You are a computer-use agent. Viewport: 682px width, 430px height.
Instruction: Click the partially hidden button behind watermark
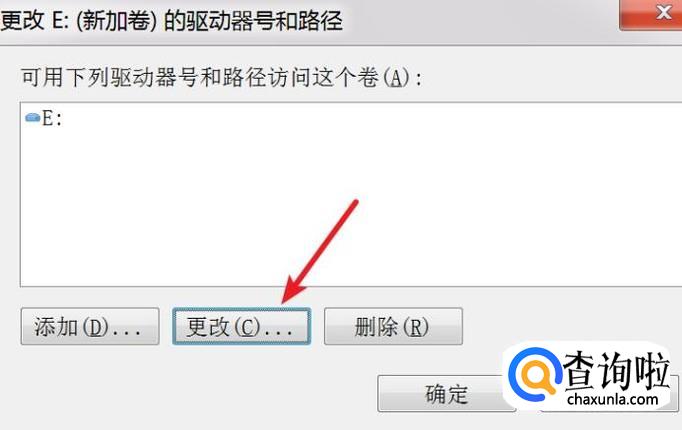tap(675, 394)
